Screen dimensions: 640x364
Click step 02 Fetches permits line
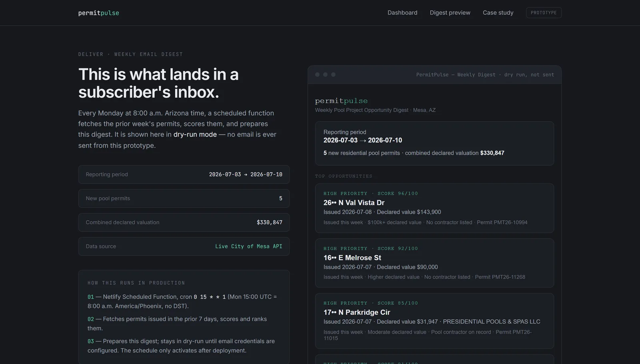177,324
